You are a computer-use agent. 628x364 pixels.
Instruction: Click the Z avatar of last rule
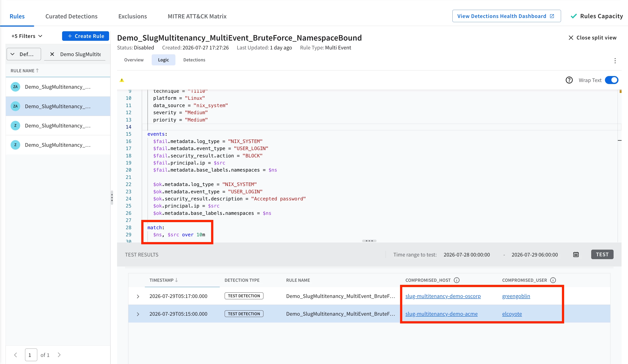coord(15,145)
